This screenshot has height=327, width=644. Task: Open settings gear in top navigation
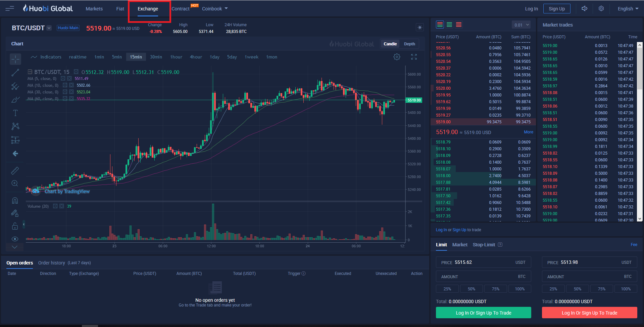tap(601, 8)
